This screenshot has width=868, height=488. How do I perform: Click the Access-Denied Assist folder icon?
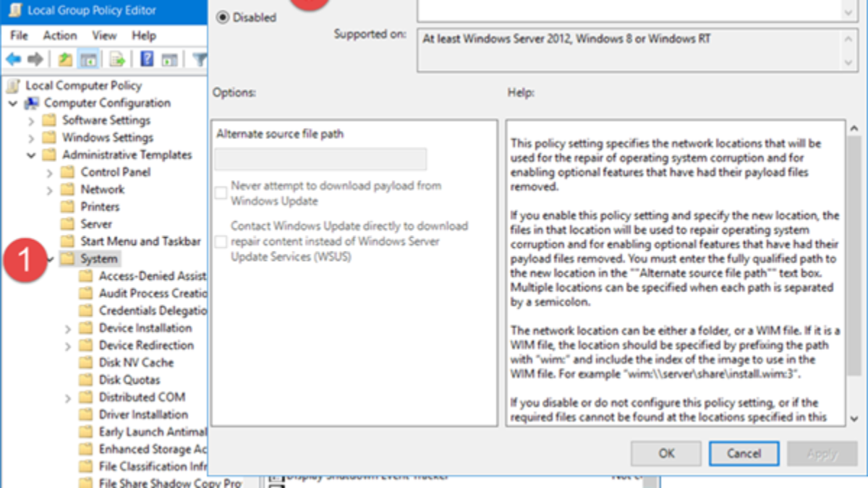coord(86,276)
